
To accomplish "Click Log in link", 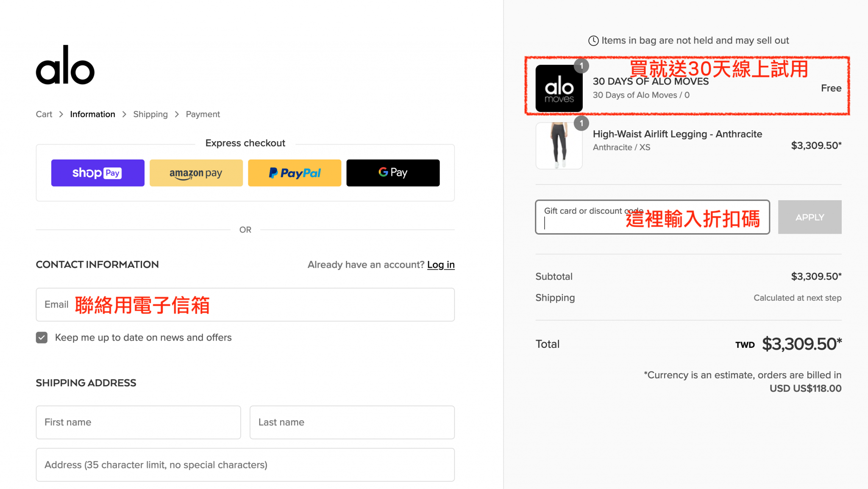I will pos(441,265).
